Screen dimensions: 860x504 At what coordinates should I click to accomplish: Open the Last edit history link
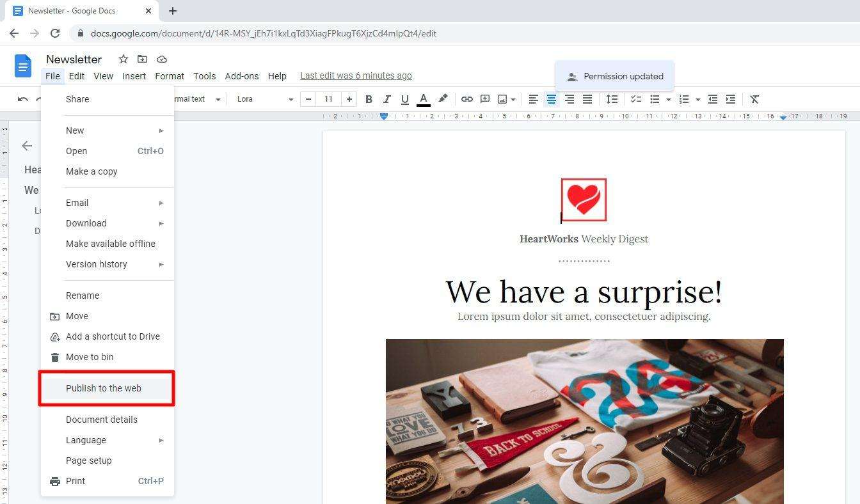click(x=356, y=75)
